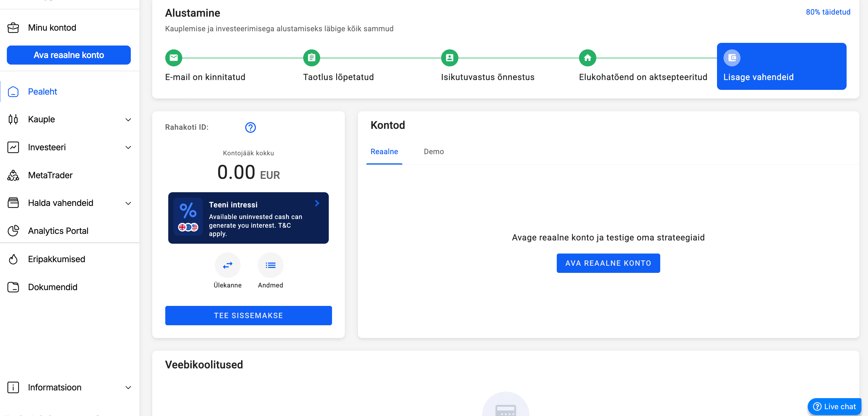Open Analytics Portal in sidebar
Image resolution: width=868 pixels, height=416 pixels.
(70, 231)
